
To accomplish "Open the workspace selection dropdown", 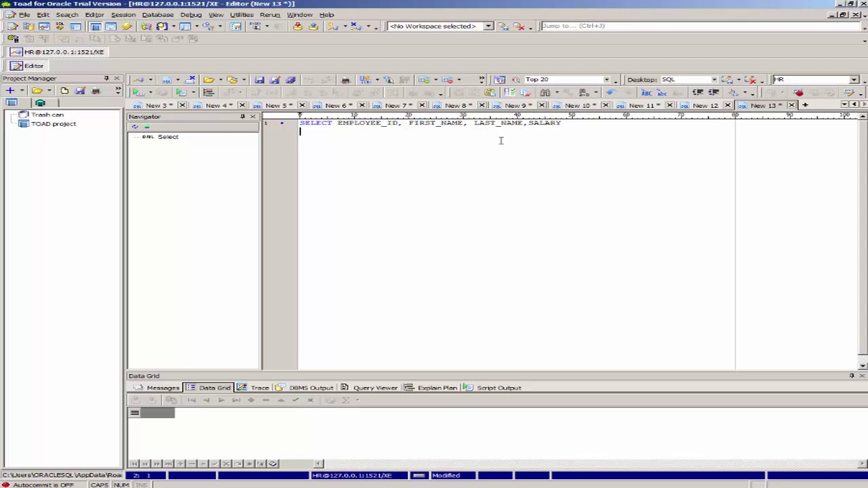I will [488, 26].
